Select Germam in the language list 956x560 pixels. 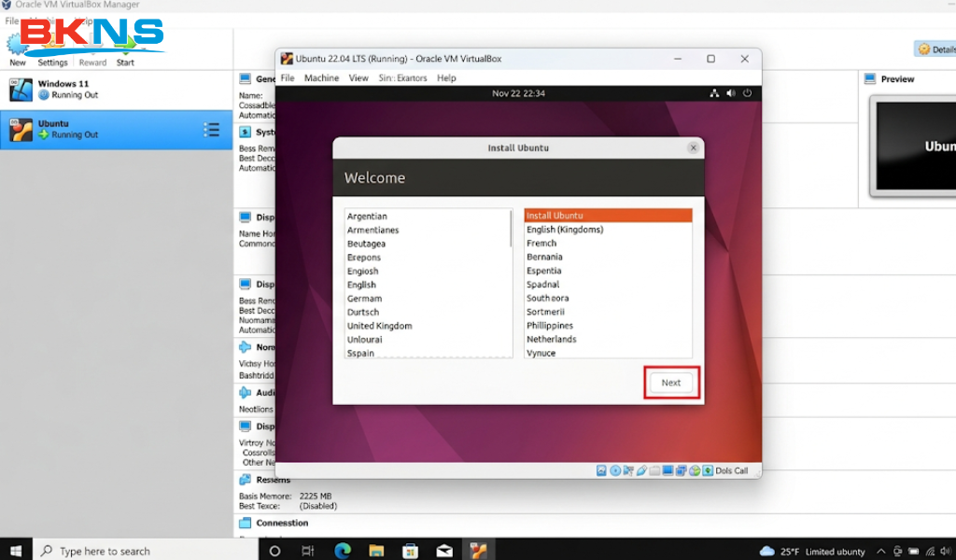[x=364, y=299]
